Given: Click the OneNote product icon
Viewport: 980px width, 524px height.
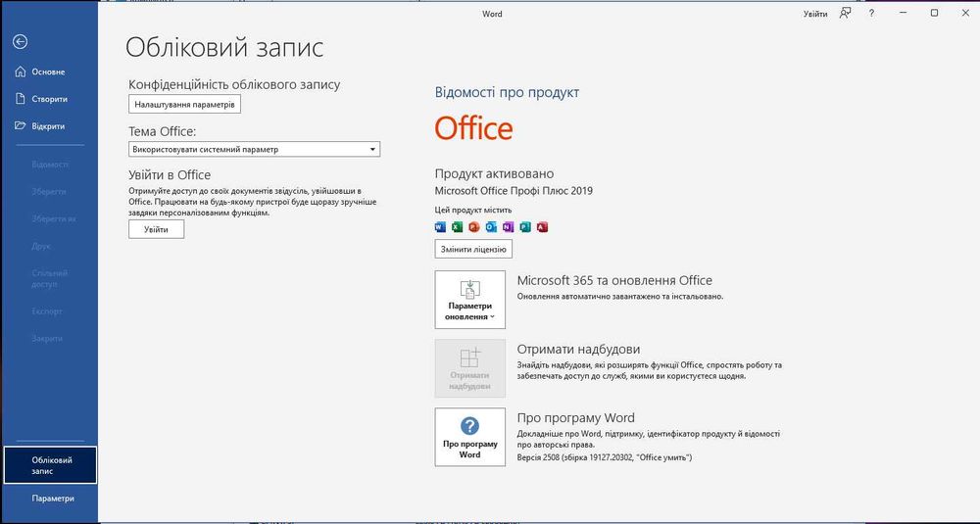Looking at the screenshot, I should 508,226.
